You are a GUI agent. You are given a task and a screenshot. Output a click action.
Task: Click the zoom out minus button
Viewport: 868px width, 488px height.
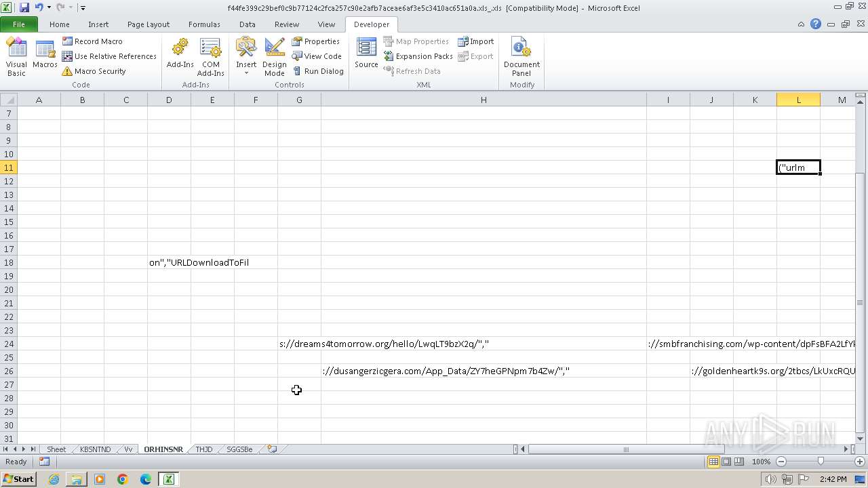781,462
